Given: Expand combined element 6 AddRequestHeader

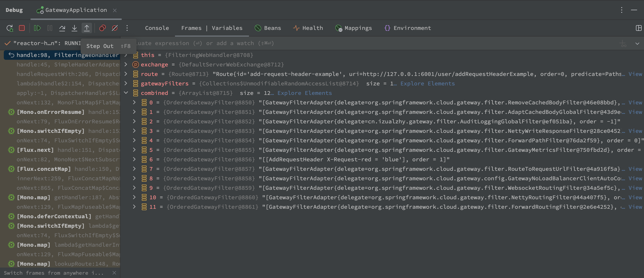Looking at the screenshot, I should [x=134, y=159].
